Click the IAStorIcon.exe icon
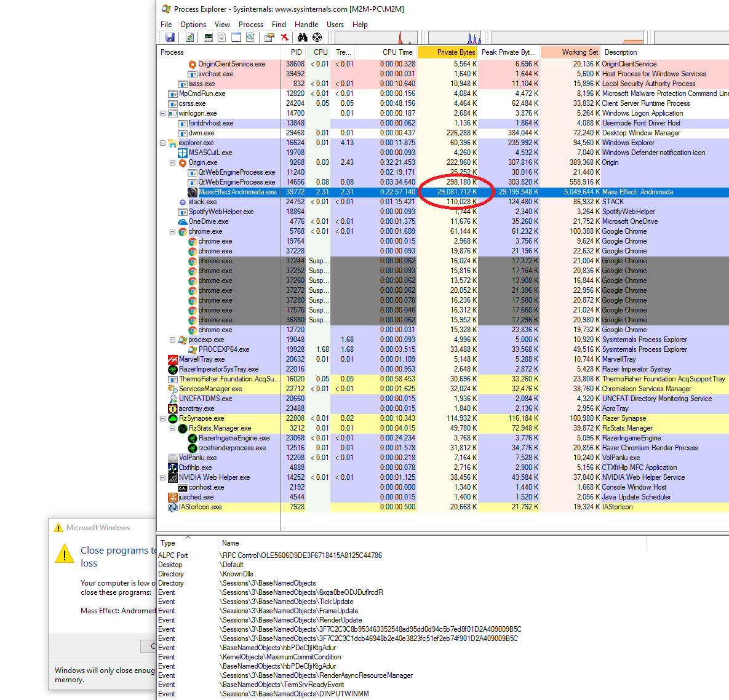729x700 pixels. (173, 507)
